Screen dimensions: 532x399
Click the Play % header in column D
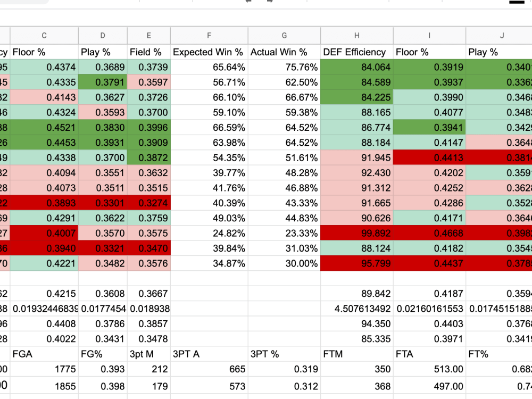pos(103,52)
